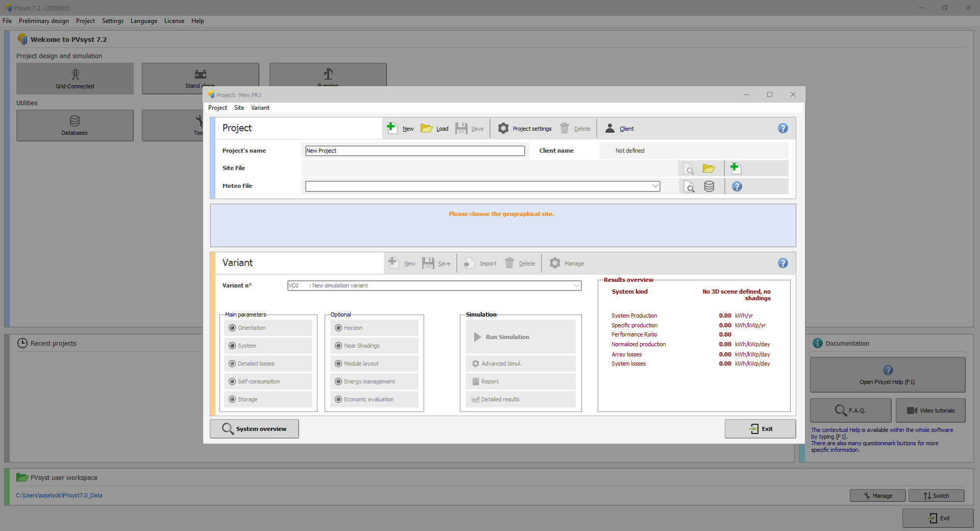Open the File menu in main window
This screenshot has height=531, width=980.
point(7,21)
